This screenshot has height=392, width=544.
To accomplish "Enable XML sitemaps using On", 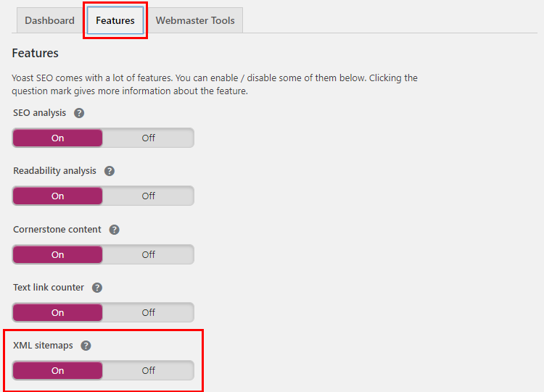I will point(58,370).
